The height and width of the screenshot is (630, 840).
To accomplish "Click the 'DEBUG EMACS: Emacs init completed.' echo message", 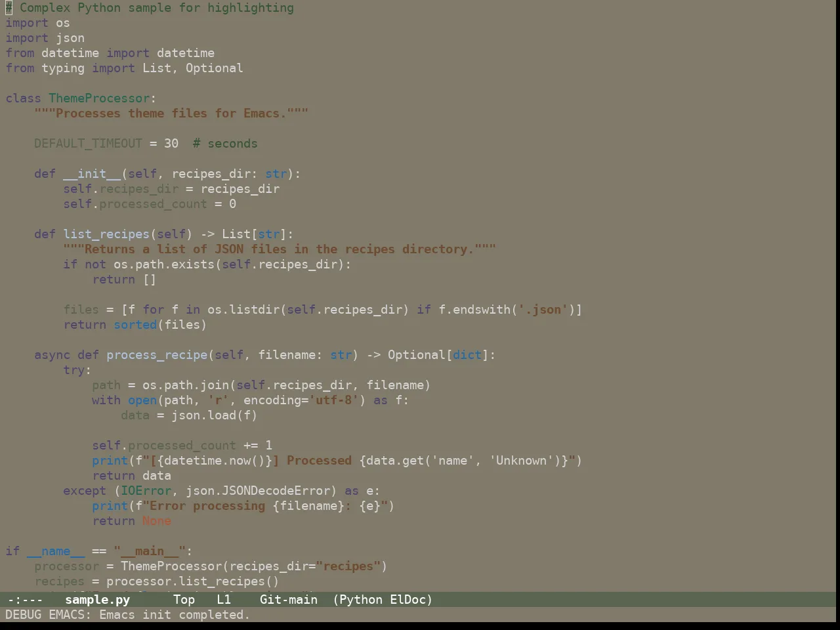I will pos(127,615).
